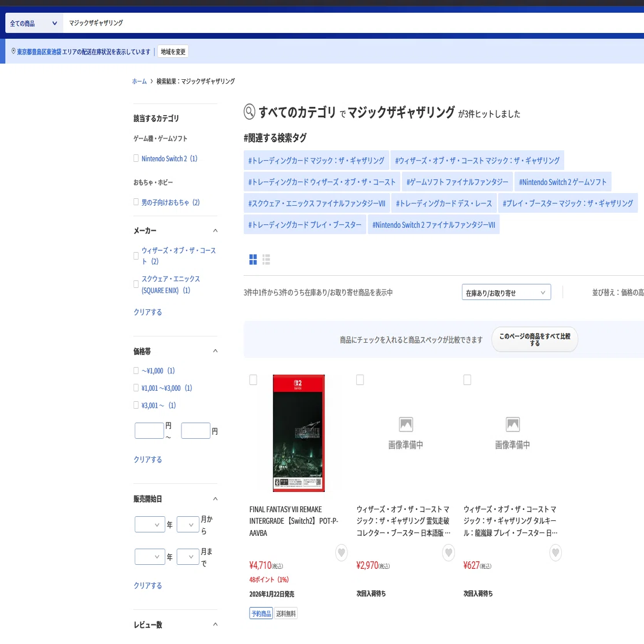Click the 東京都豊島区東池袋 delivery area link
The height and width of the screenshot is (644, 644).
[39, 51]
